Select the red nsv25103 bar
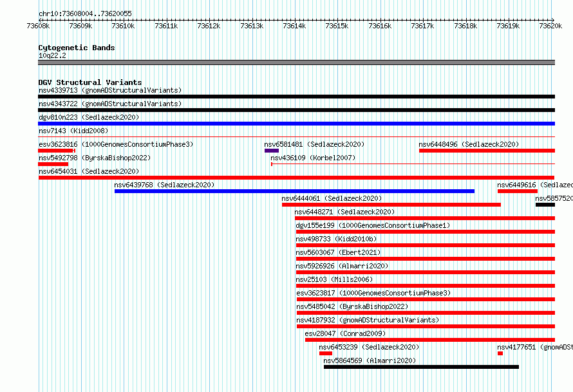This screenshot has width=573, height=392. tap(426, 286)
